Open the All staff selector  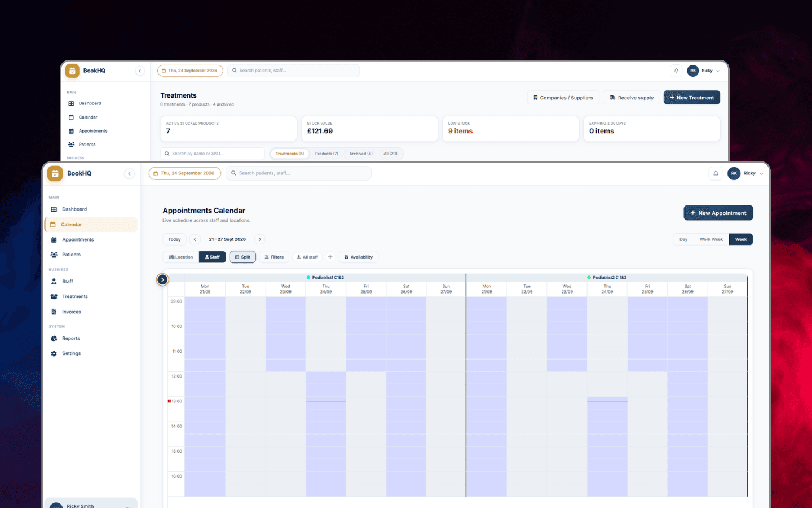(307, 257)
